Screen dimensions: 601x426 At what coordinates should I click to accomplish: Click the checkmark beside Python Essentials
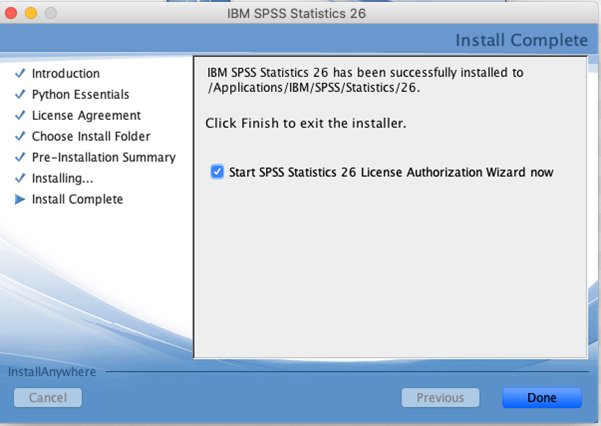coord(20,94)
